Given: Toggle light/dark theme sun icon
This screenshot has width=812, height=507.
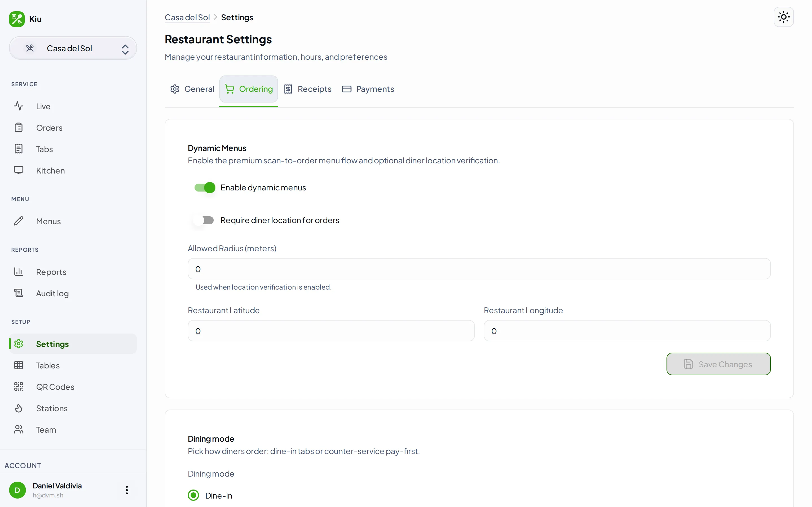Looking at the screenshot, I should click(784, 17).
